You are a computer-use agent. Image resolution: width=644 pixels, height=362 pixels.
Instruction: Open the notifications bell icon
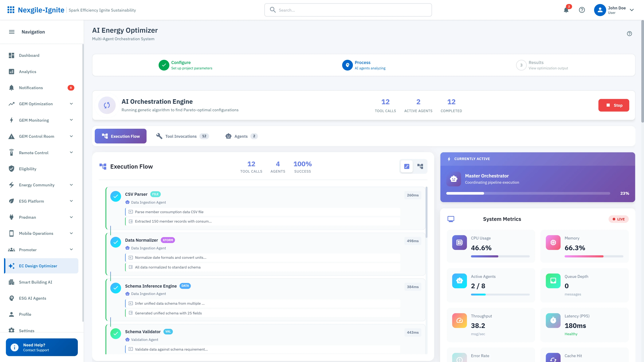(x=566, y=10)
